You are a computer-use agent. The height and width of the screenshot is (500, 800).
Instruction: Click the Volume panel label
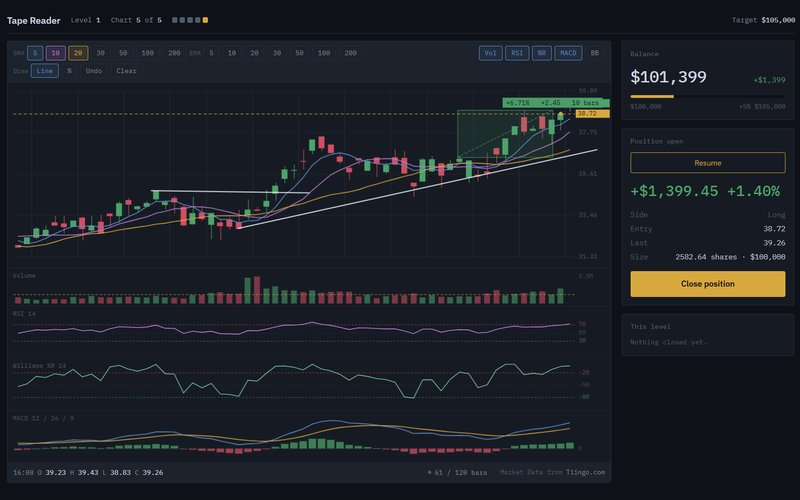click(x=24, y=276)
